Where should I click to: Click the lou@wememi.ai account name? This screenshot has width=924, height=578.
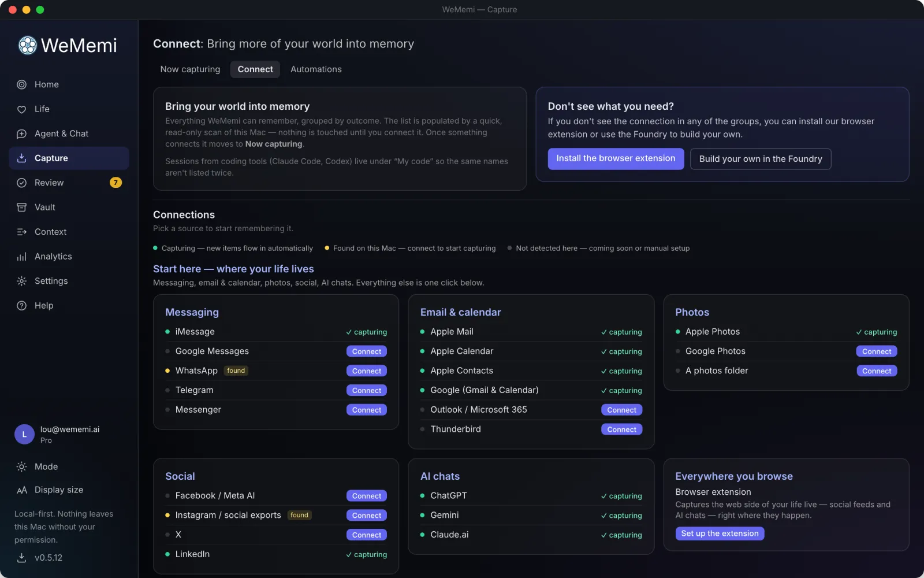(x=70, y=429)
